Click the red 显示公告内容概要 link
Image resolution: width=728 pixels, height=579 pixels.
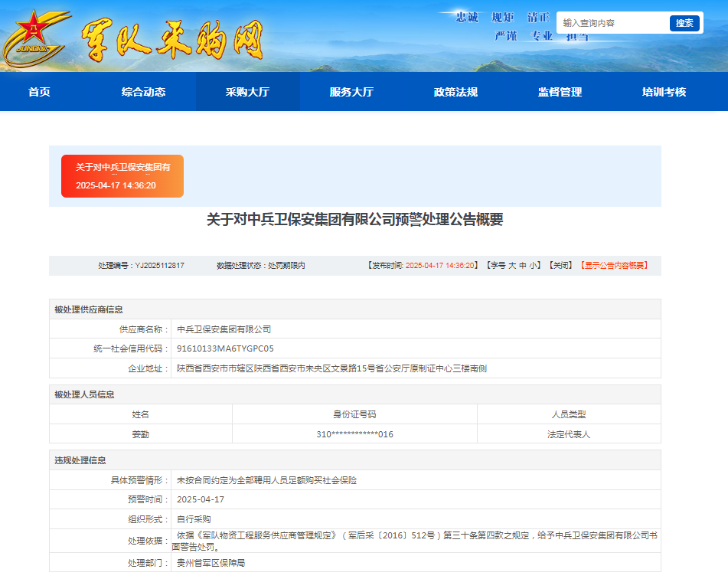pyautogui.click(x=614, y=265)
